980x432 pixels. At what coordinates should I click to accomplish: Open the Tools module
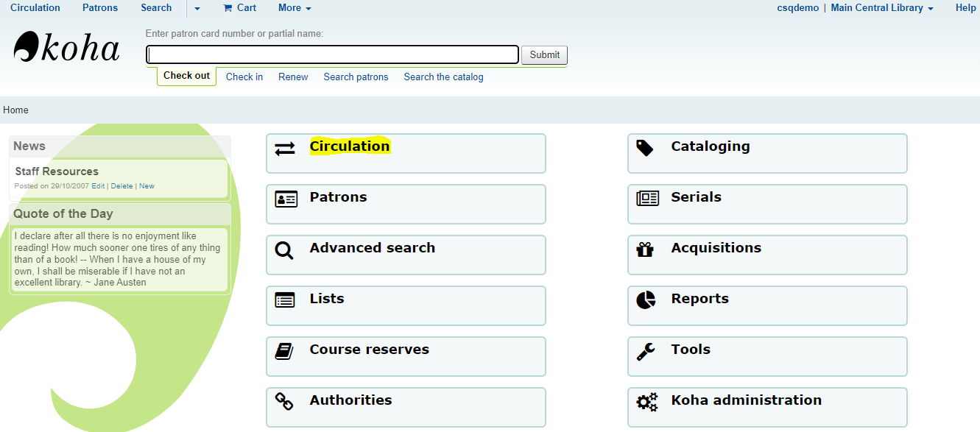click(767, 356)
